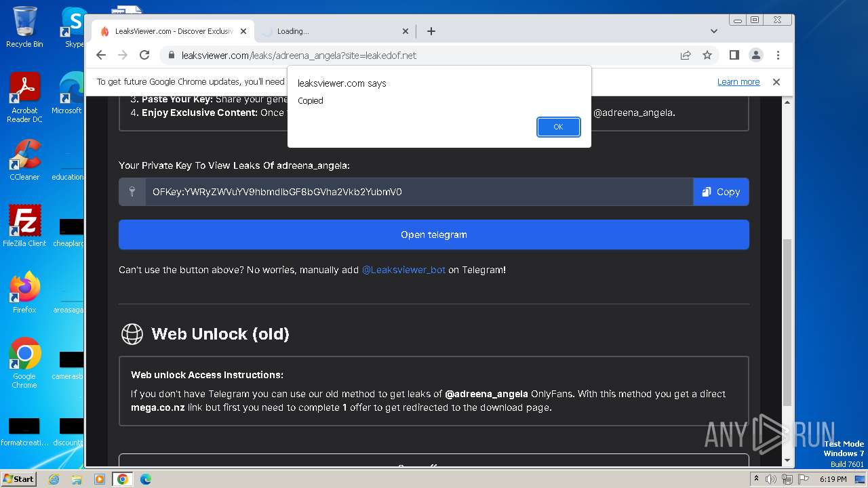The image size is (868, 488).
Task: Launch FileZilla Client from desktop
Action: point(24,226)
